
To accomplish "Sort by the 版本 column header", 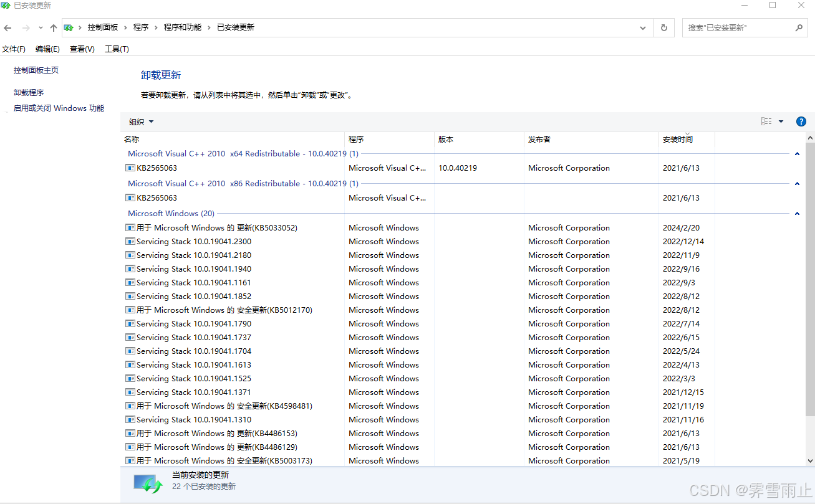I will 479,140.
